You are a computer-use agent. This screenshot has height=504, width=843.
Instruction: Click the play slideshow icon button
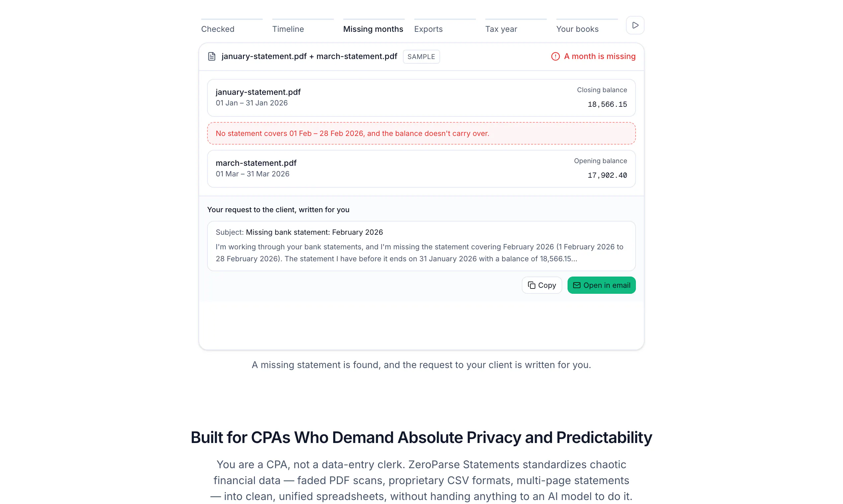(x=635, y=25)
